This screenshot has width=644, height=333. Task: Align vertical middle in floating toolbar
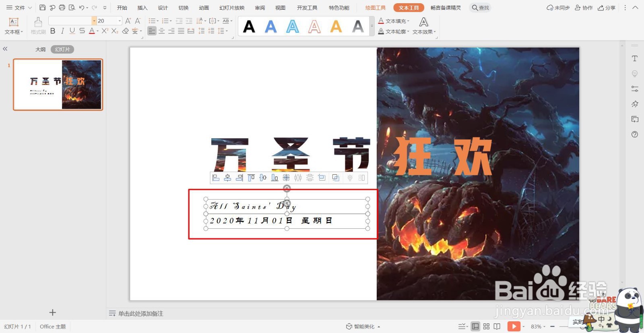tap(263, 178)
